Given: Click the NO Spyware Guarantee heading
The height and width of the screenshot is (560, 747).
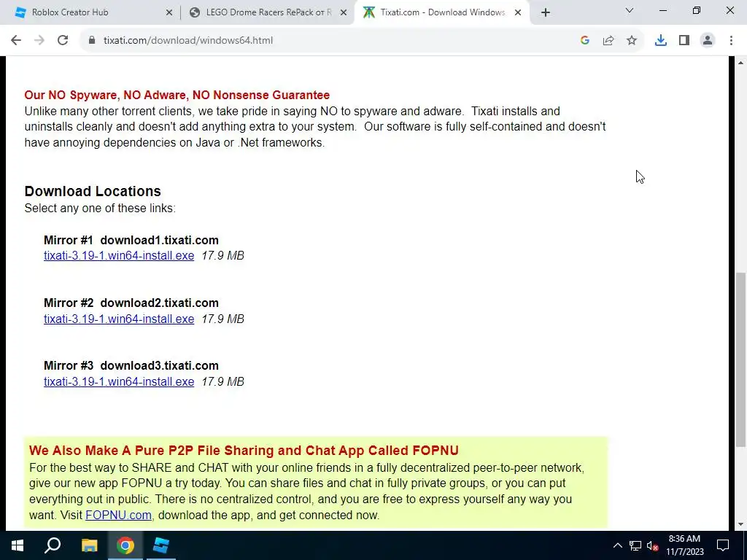Looking at the screenshot, I should [x=177, y=96].
